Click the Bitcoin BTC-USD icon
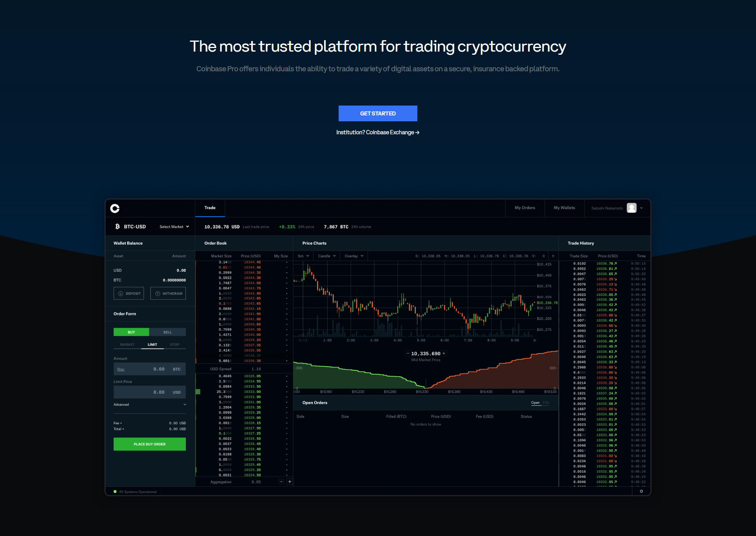Image resolution: width=756 pixels, height=536 pixels. point(117,226)
